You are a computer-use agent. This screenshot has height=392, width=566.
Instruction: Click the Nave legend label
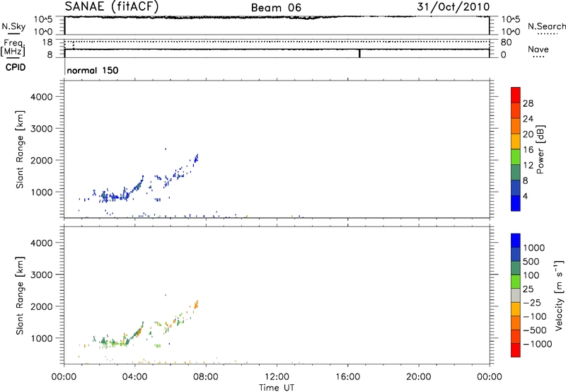pyautogui.click(x=538, y=50)
